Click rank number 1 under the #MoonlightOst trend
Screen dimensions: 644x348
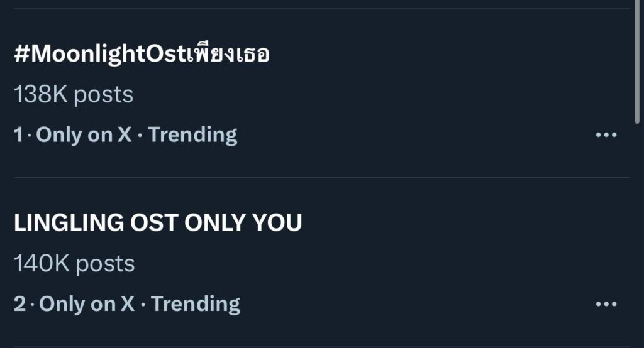[19, 135]
